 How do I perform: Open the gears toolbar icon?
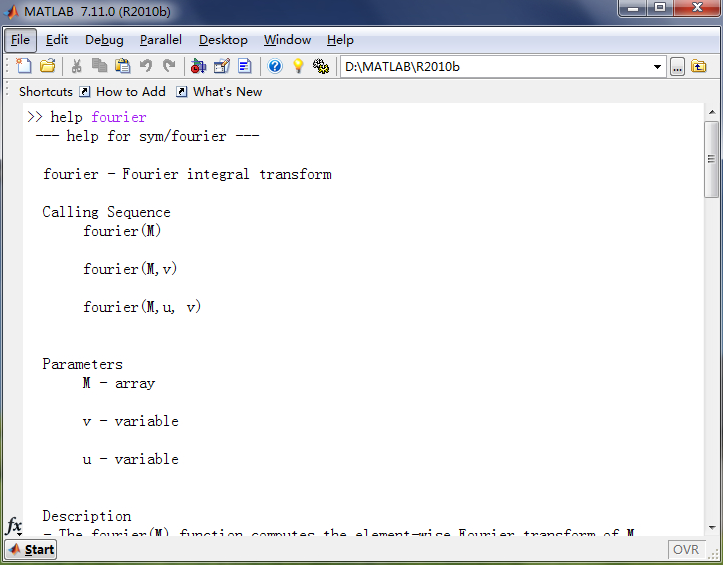(x=321, y=66)
